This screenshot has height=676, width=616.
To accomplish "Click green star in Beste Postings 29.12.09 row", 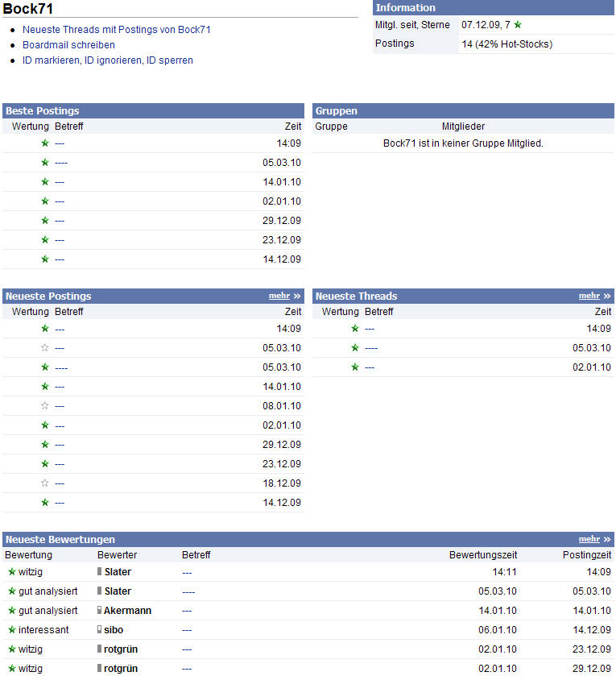I will (45, 221).
